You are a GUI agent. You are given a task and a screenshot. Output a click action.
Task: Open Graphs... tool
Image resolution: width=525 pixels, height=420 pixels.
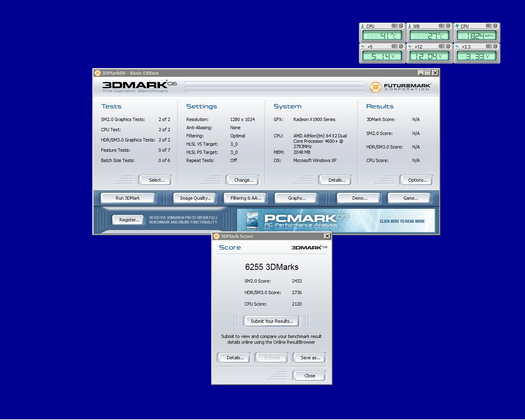pos(297,198)
